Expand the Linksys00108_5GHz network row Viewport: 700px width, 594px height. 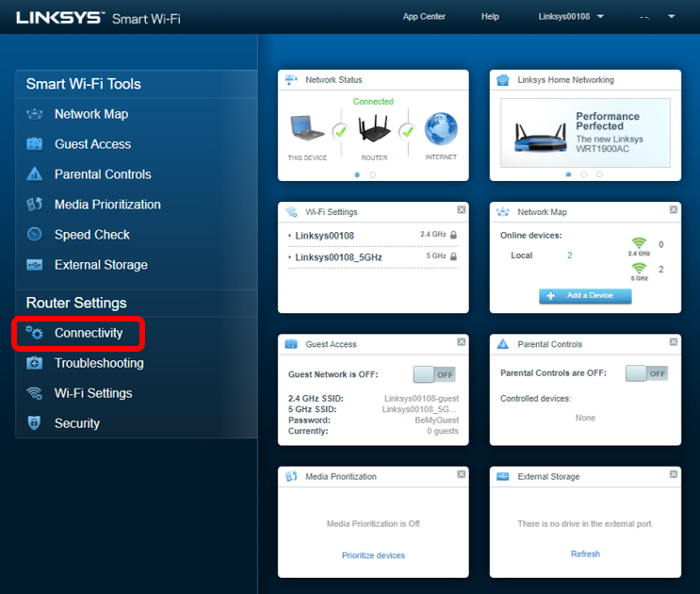373,257
